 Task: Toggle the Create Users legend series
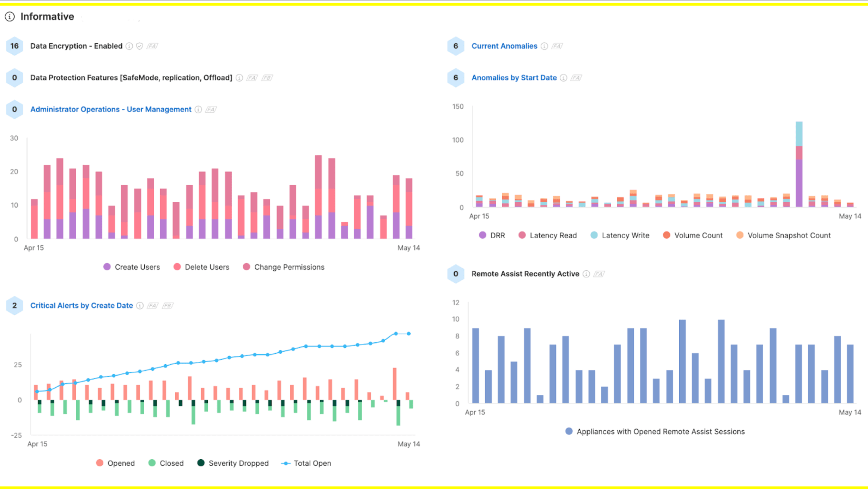132,267
